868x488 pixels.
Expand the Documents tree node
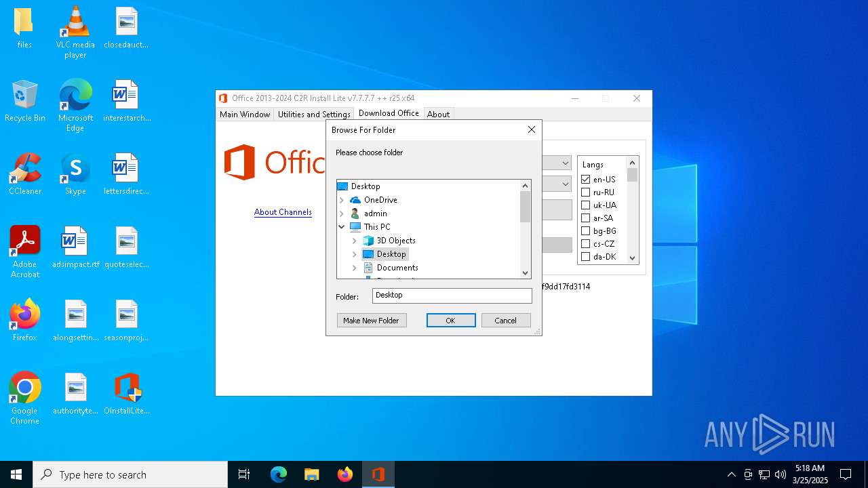click(x=355, y=268)
